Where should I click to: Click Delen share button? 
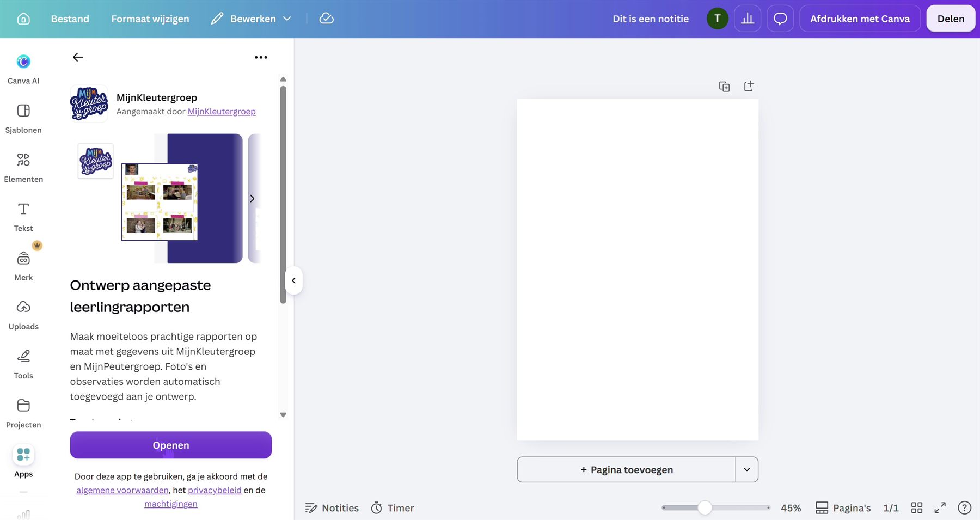tap(951, 19)
